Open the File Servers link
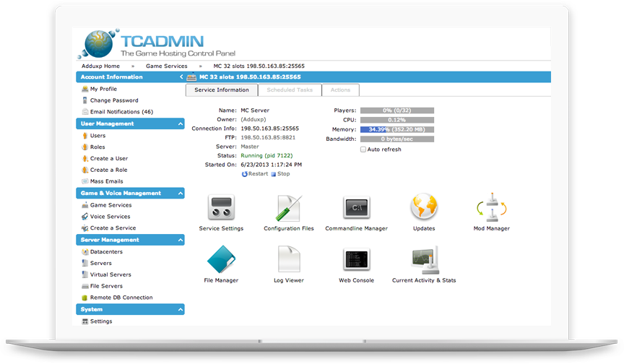 pyautogui.click(x=106, y=286)
